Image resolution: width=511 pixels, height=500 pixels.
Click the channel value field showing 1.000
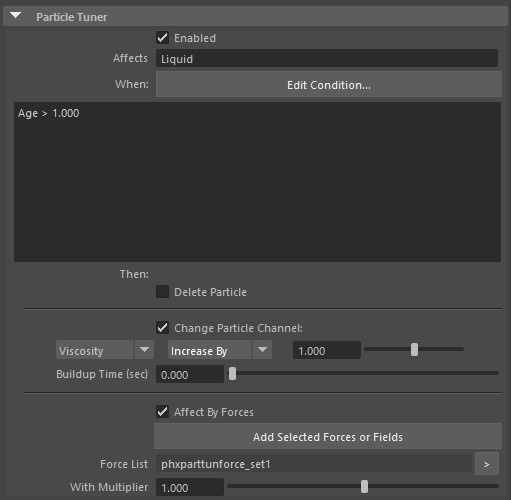point(327,350)
